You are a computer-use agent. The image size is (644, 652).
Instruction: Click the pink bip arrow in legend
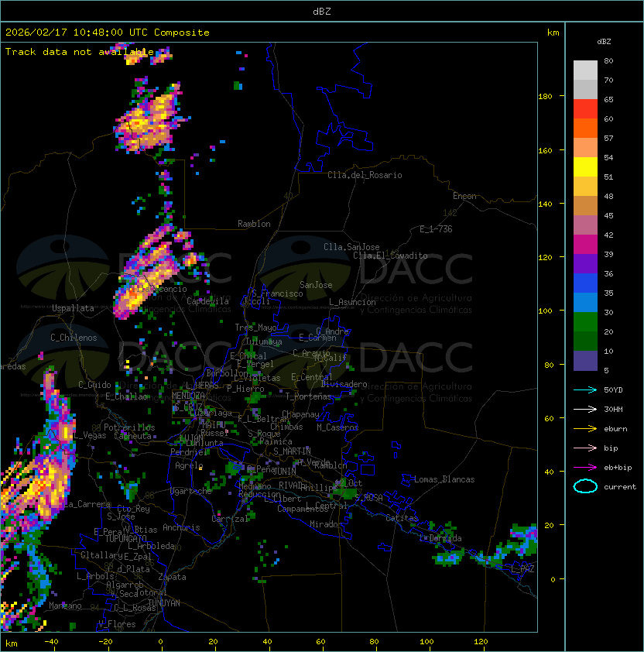pyautogui.click(x=585, y=448)
